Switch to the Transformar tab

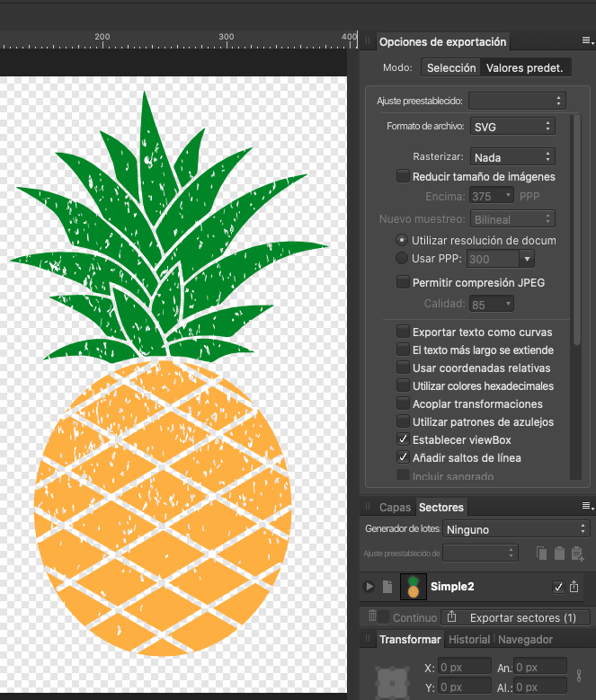coord(410,639)
